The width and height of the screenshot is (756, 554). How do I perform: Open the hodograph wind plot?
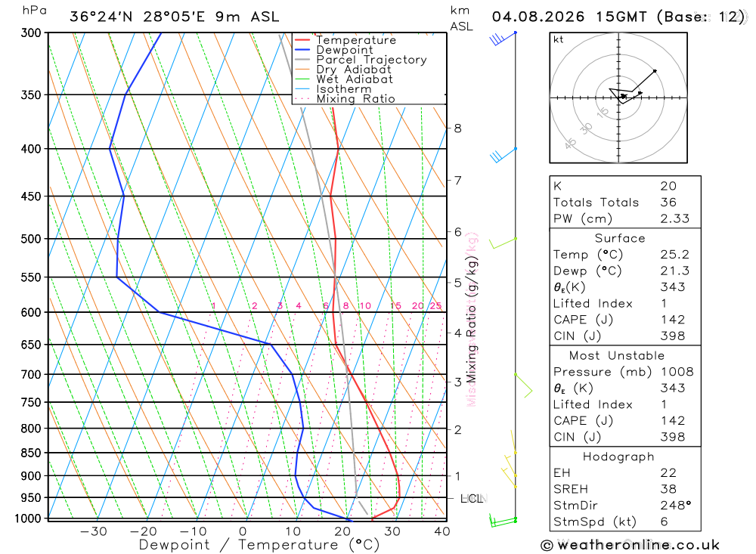pos(618,98)
